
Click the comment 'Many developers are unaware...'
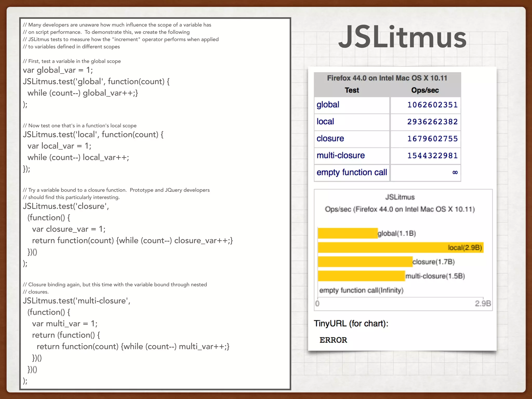(117, 25)
